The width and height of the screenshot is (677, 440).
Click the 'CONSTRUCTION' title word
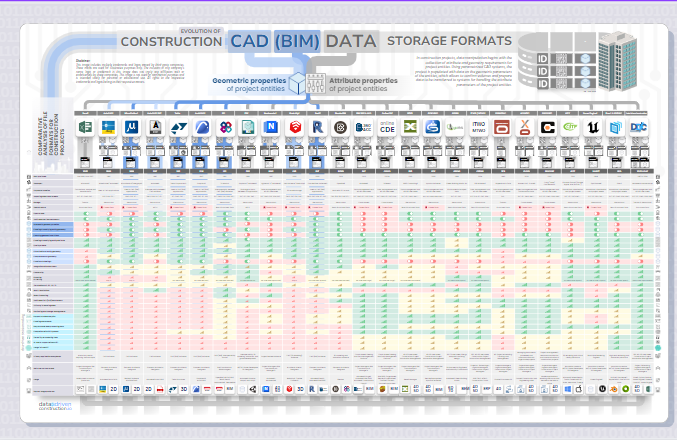171,41
